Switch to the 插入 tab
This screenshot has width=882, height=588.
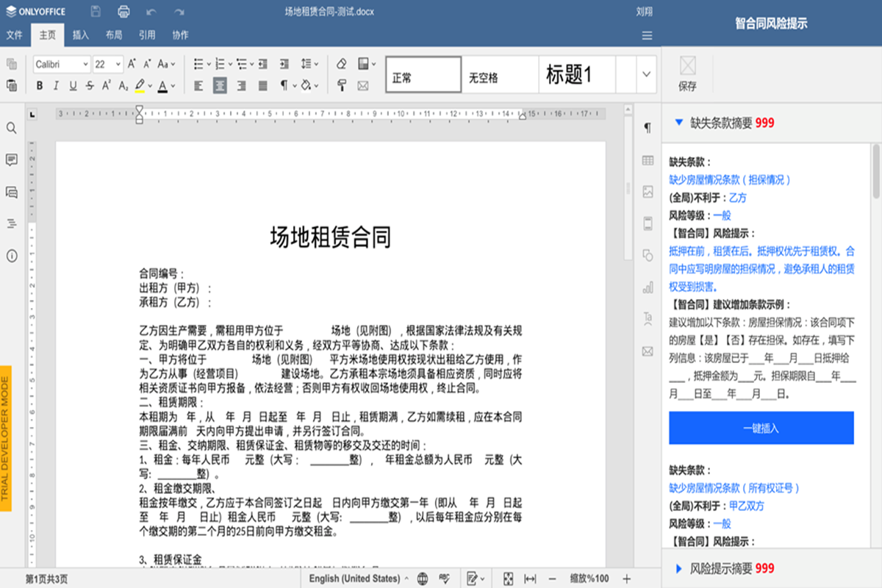[x=81, y=35]
